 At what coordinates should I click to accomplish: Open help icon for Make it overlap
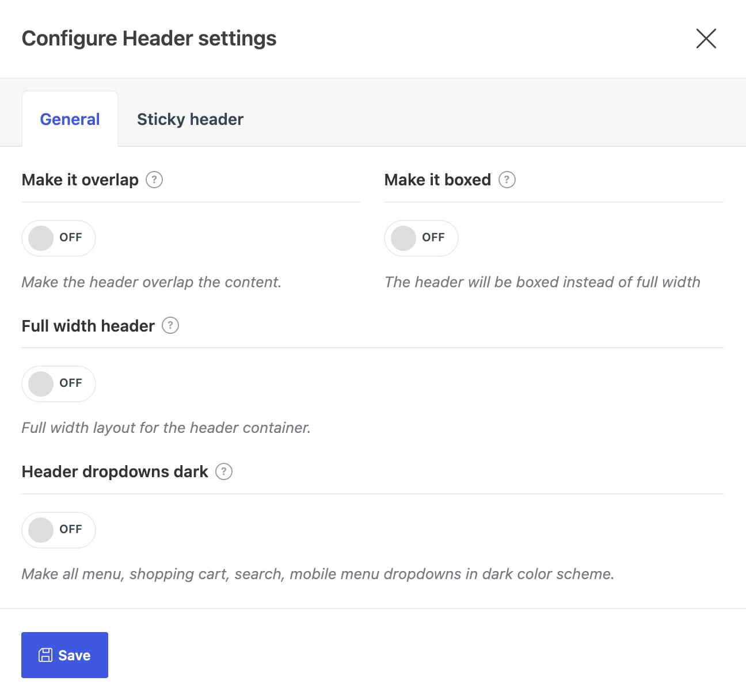[154, 180]
